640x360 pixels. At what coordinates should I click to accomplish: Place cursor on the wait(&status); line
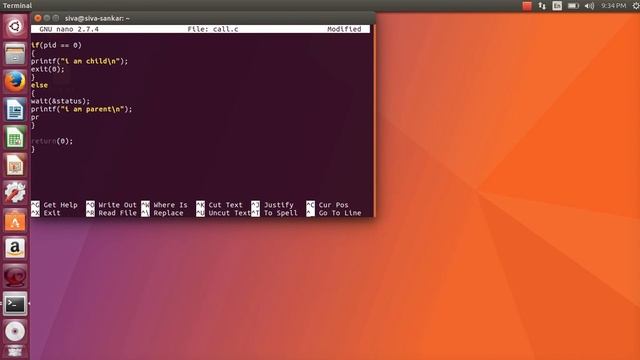point(60,101)
